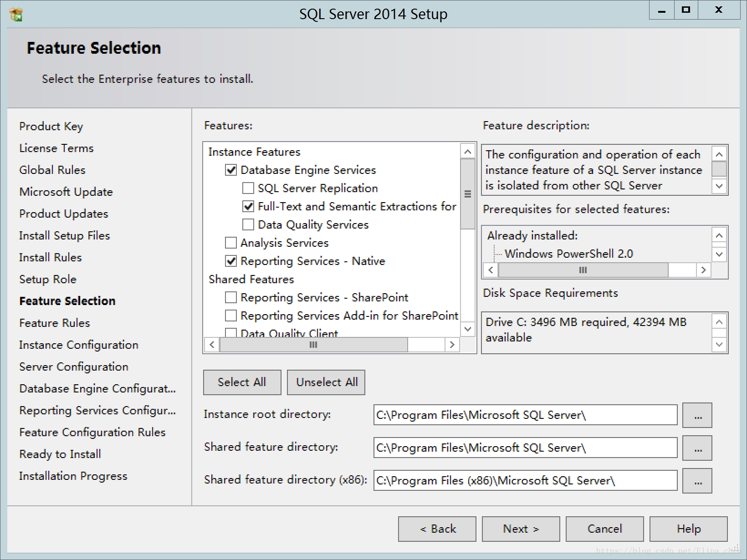Minimize the SQL Server 2014 Setup window

coord(662,10)
